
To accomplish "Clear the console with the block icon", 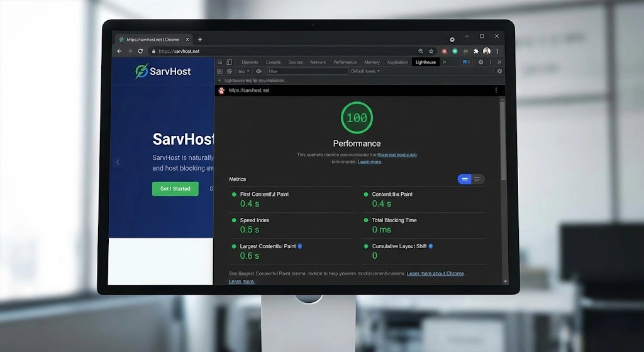I will 229,71.
